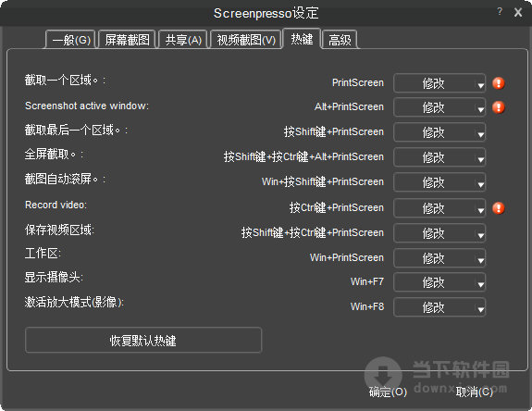Switch to the 一般(G) tab

tap(71, 40)
